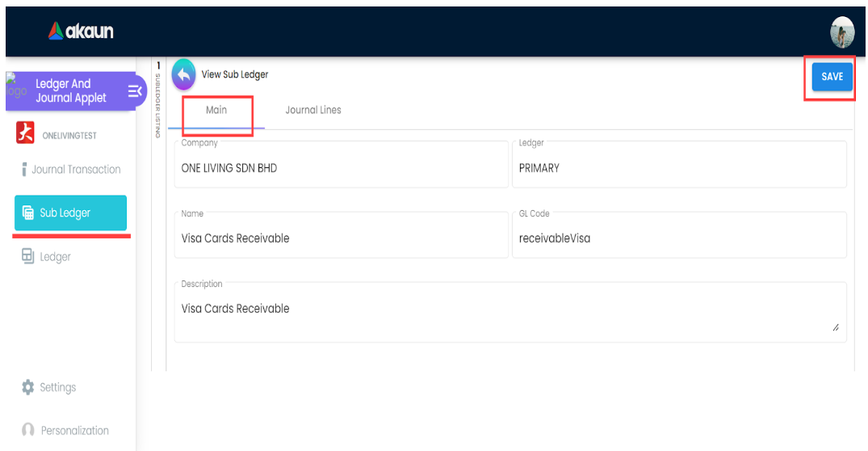Save the sub ledger
This screenshot has height=451, width=868.
[x=832, y=77]
